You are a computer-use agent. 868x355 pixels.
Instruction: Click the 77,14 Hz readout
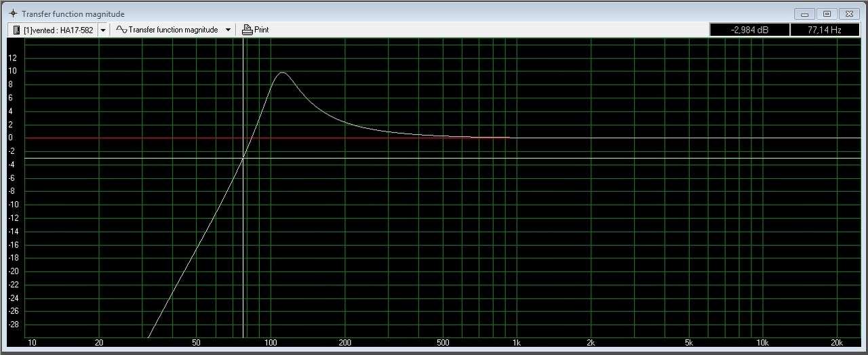pyautogui.click(x=825, y=30)
